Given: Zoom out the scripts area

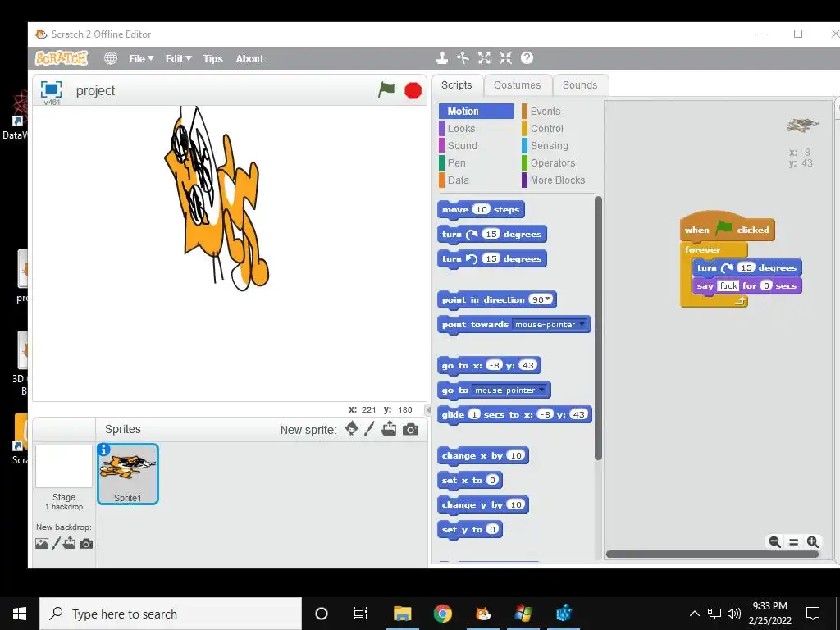Looking at the screenshot, I should tap(774, 541).
